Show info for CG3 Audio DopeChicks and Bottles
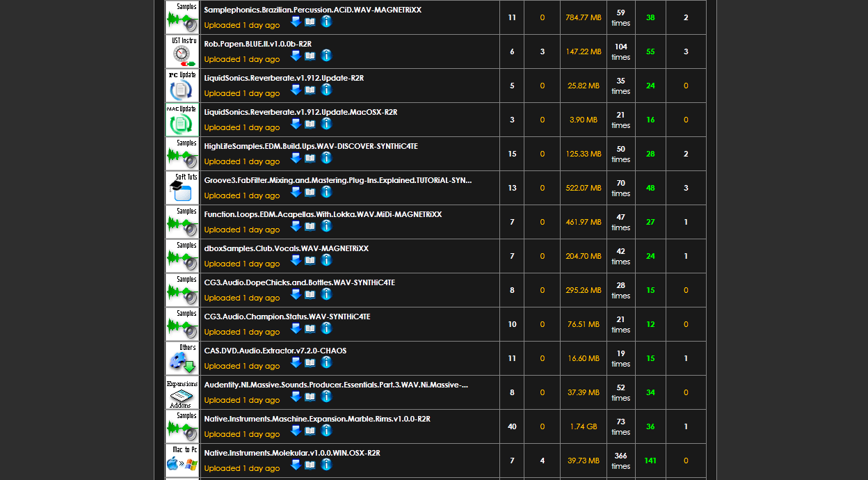 (326, 294)
